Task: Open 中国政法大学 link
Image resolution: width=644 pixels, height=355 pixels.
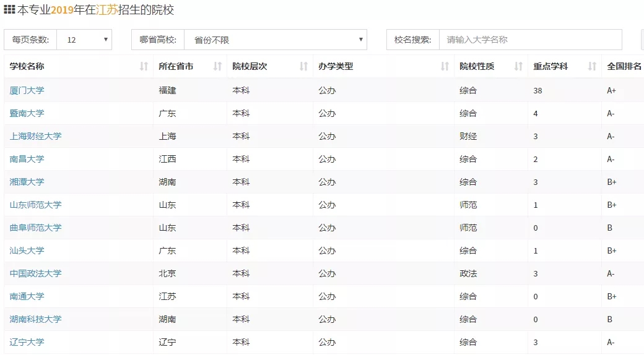Action: [36, 273]
